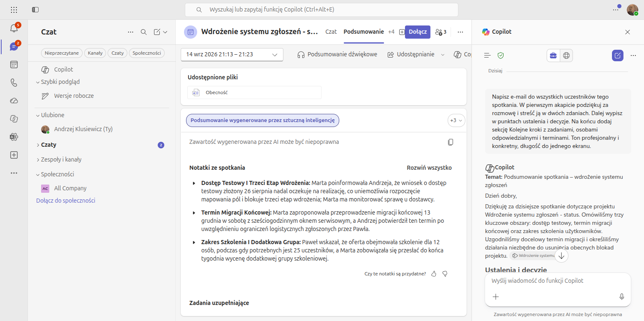Filter chat list by Społeczności
The height and width of the screenshot is (321, 644).
point(147,53)
